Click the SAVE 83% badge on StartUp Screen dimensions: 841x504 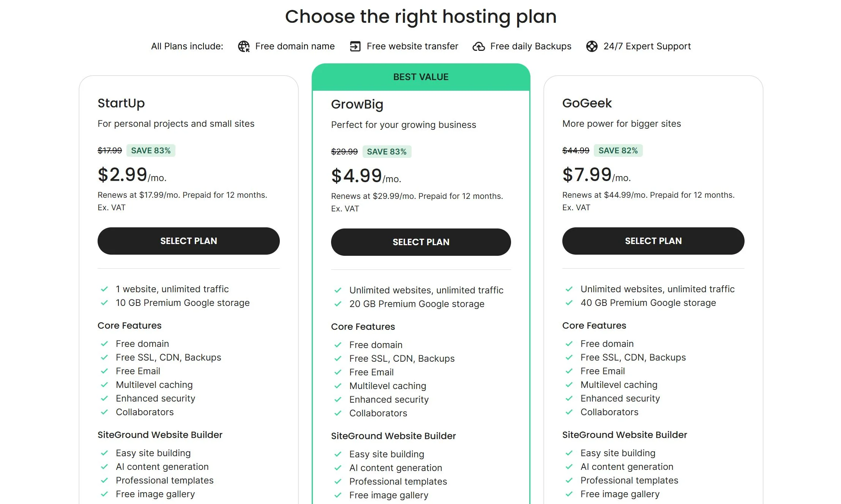[x=150, y=150]
